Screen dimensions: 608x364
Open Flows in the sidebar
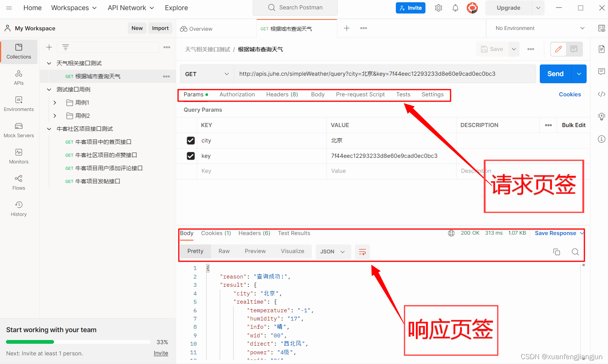coord(19,183)
